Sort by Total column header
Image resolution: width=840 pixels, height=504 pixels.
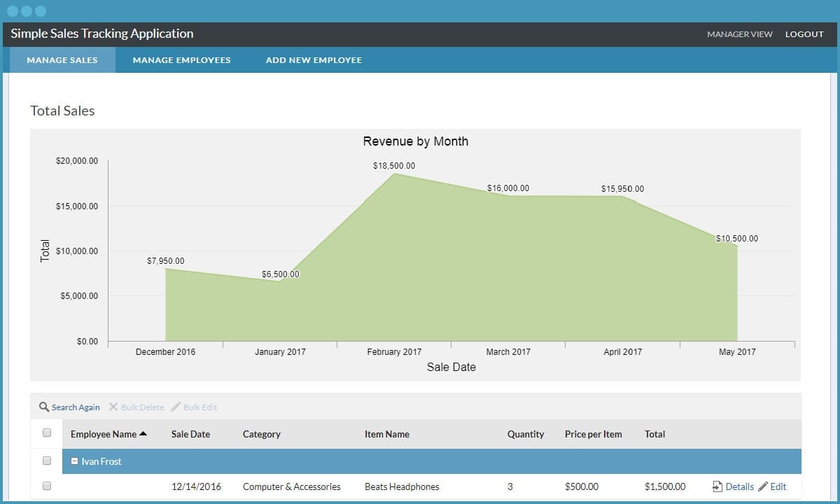(654, 434)
